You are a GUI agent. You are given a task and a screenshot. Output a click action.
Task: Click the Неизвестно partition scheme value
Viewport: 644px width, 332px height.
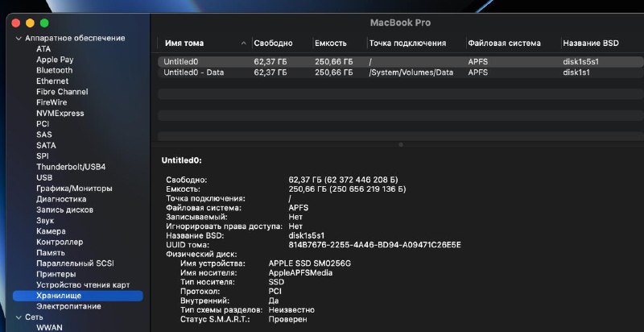coord(291,309)
